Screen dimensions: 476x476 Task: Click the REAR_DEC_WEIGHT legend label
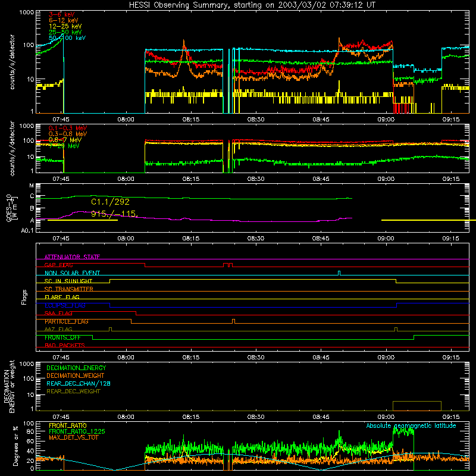pyautogui.click(x=73, y=392)
